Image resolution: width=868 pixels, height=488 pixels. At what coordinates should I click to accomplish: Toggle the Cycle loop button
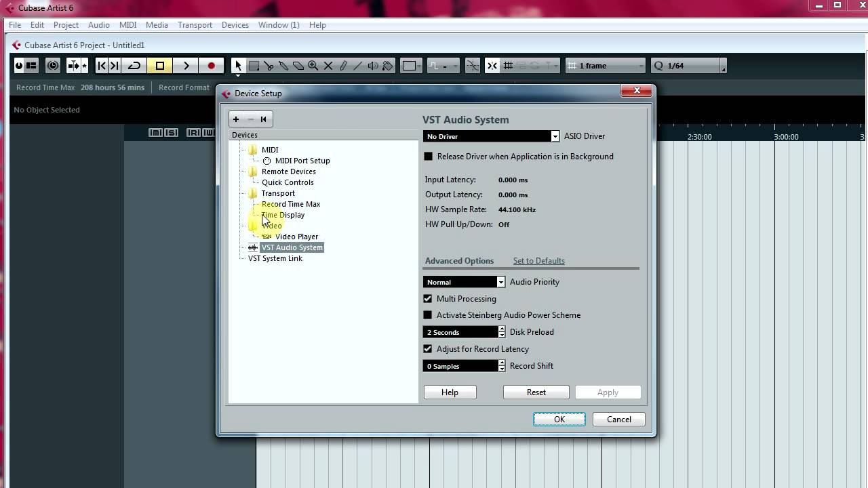(x=134, y=66)
